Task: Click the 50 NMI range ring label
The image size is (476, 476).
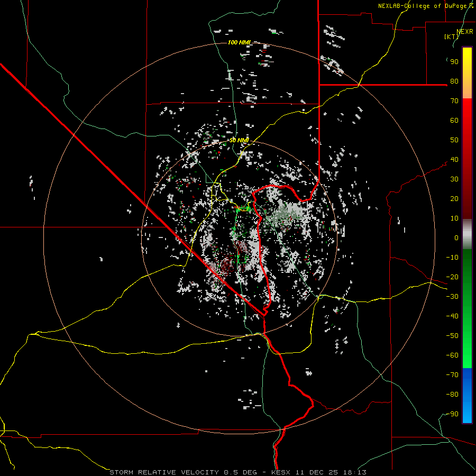Action: [239, 140]
